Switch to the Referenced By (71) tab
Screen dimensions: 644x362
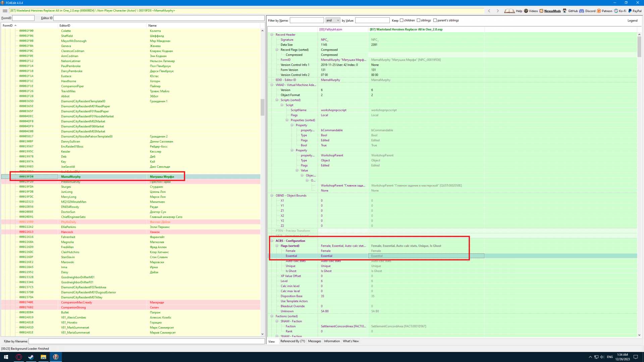pos(292,341)
